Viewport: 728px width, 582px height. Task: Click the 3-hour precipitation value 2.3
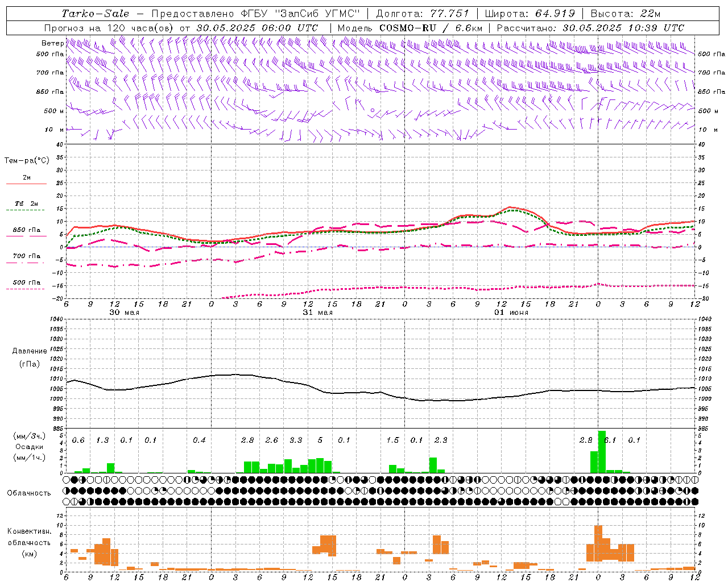click(441, 440)
